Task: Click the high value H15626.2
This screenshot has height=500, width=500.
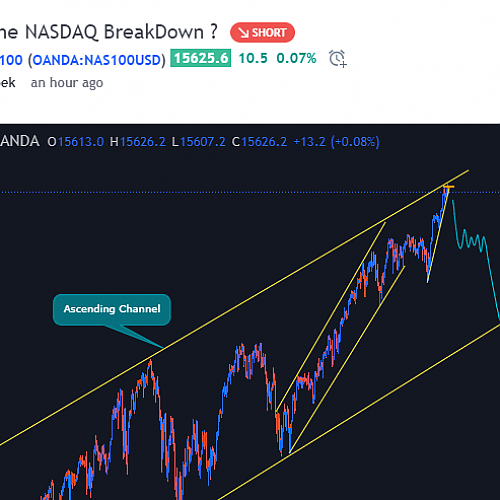Action: [138, 142]
